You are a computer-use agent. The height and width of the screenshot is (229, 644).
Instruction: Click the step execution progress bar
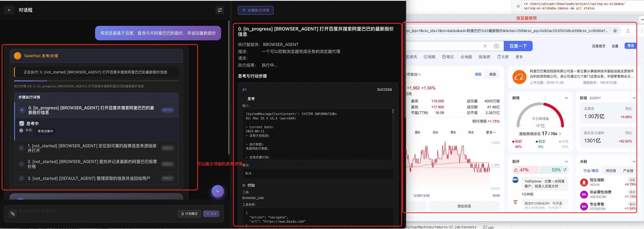click(x=96, y=81)
